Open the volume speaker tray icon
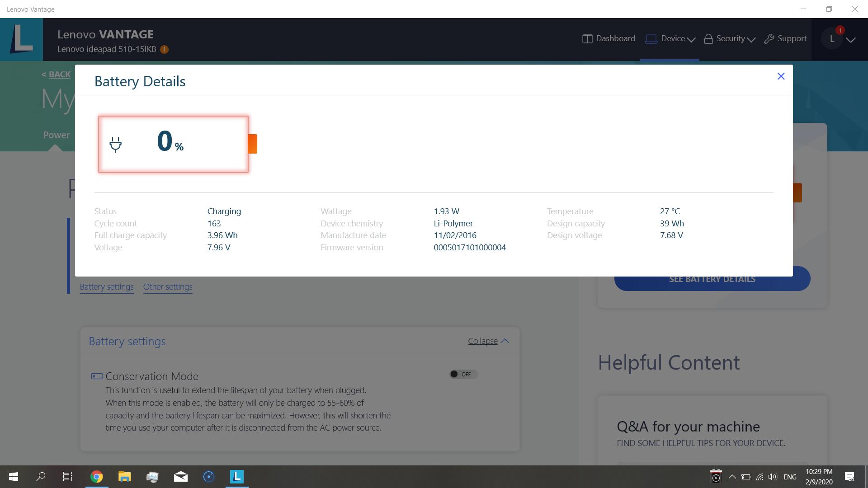This screenshot has height=488, width=868. (773, 477)
